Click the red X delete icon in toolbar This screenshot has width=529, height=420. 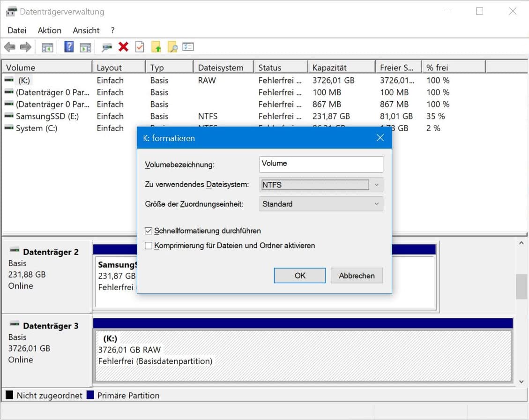tap(124, 47)
